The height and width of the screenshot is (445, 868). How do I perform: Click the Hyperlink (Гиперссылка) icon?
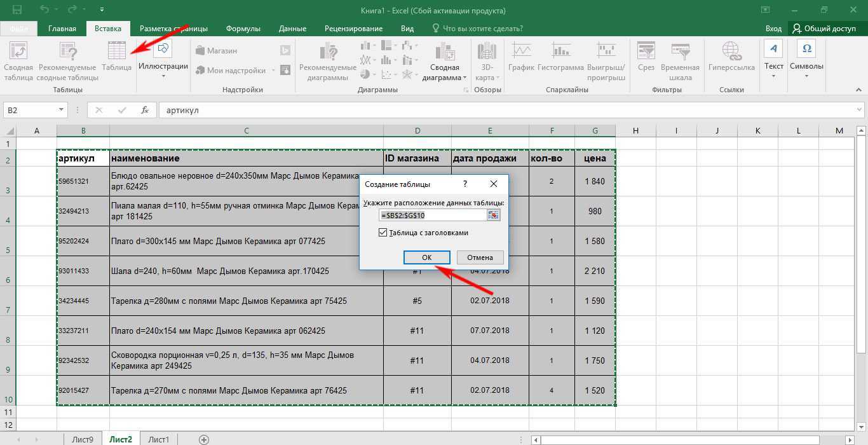(731, 56)
